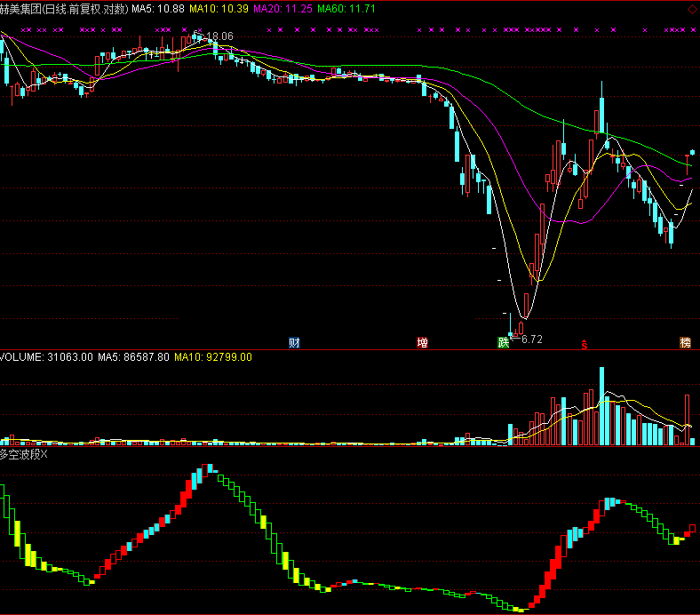This screenshot has width=700, height=615.
Task: Click the red 增 event marker
Action: (422, 342)
